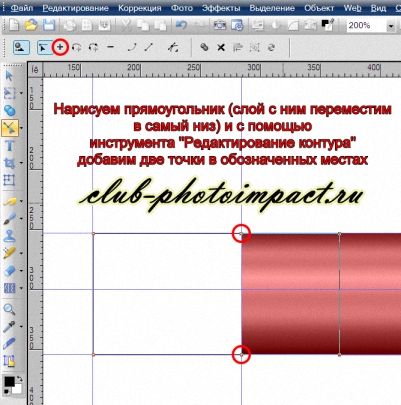Expand the Selection tool flyout arrow
This screenshot has height=405, width=401.
[x=21, y=93]
